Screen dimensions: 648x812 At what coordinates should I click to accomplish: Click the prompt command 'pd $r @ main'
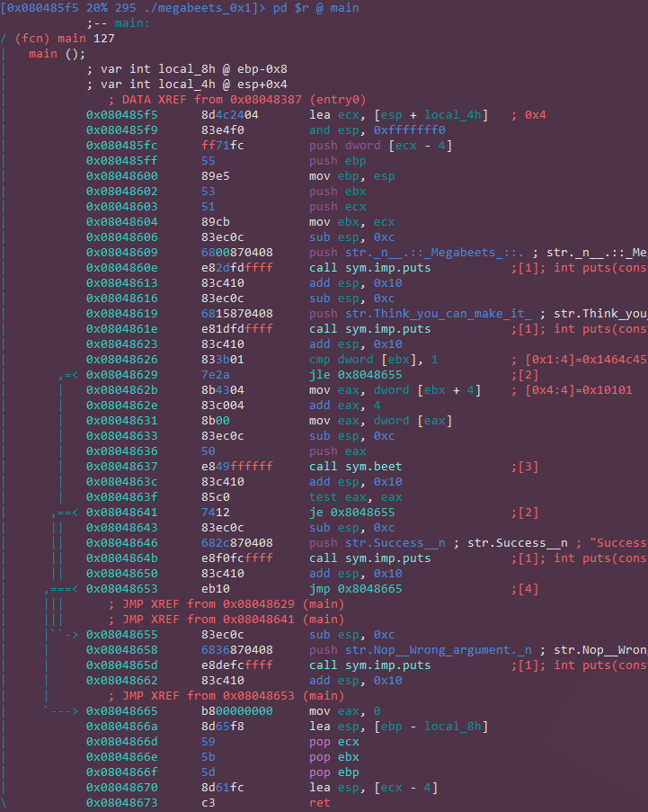(x=315, y=8)
